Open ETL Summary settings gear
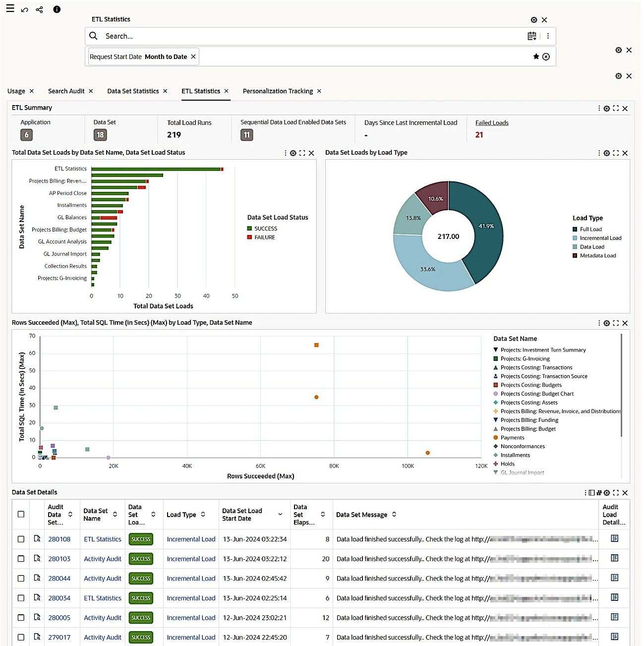 607,108
